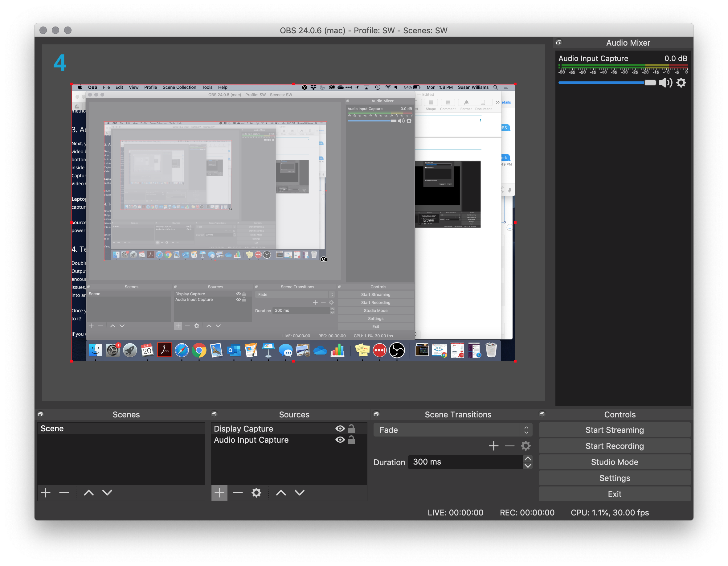Move selected scene down with arrow
The width and height of the screenshot is (728, 566).
pyautogui.click(x=107, y=493)
